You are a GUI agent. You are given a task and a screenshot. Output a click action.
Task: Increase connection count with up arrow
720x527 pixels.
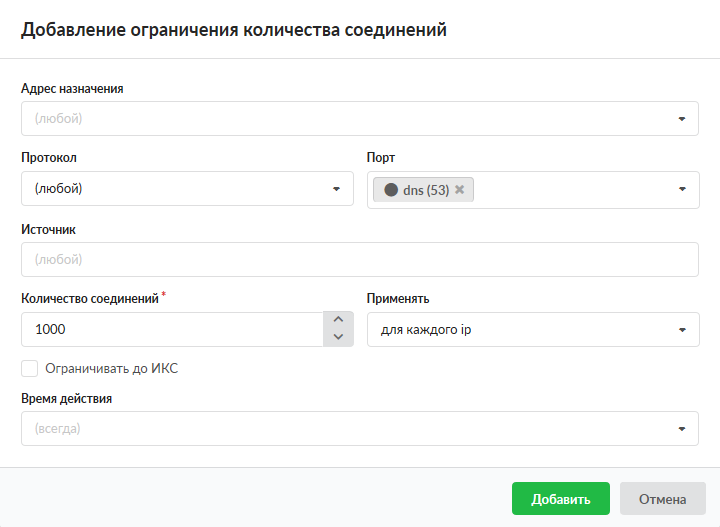coord(338,320)
